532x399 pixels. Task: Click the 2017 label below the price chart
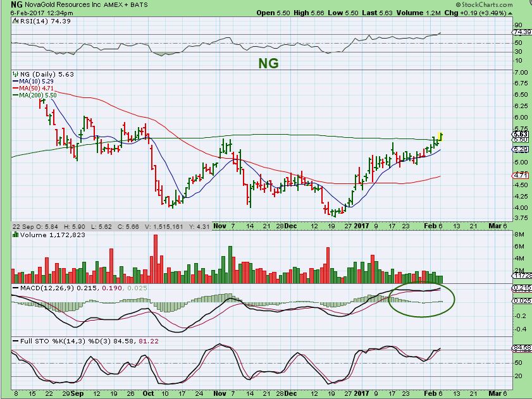pyautogui.click(x=361, y=226)
